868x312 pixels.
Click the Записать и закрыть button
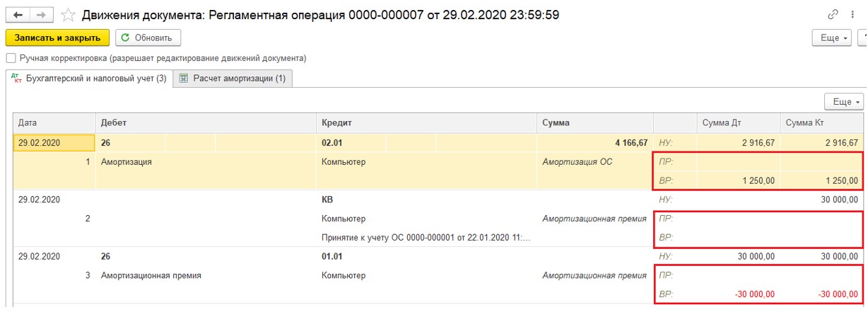coord(57,37)
